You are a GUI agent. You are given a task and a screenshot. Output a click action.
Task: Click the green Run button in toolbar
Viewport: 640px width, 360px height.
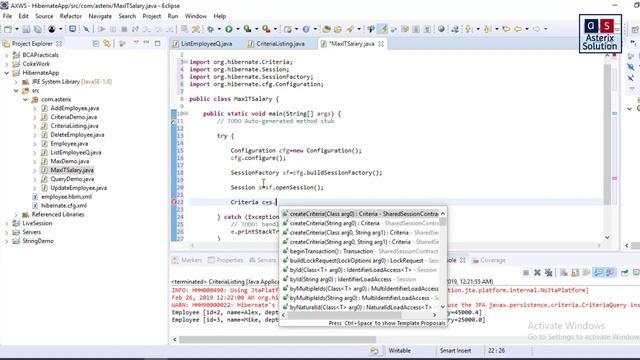point(229,29)
